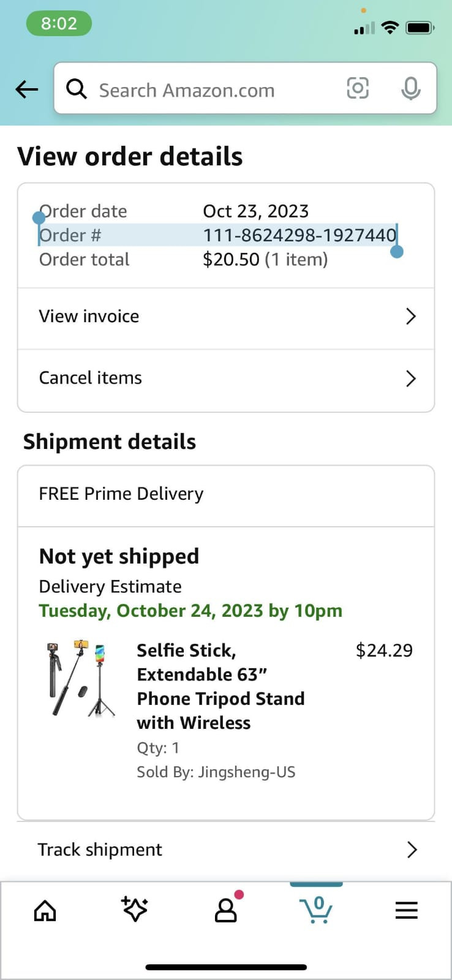Viewport: 452px width, 980px height.
Task: Open the sparkle inspire tab
Action: [135, 909]
